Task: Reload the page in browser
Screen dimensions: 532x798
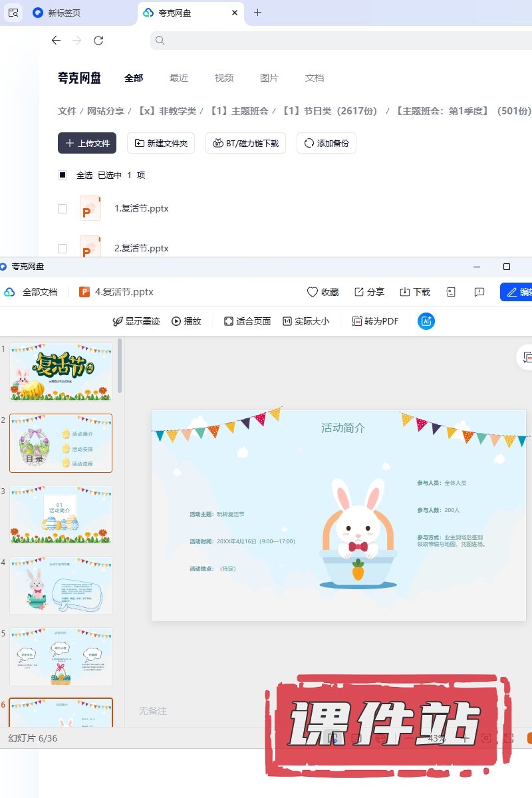Action: [98, 41]
